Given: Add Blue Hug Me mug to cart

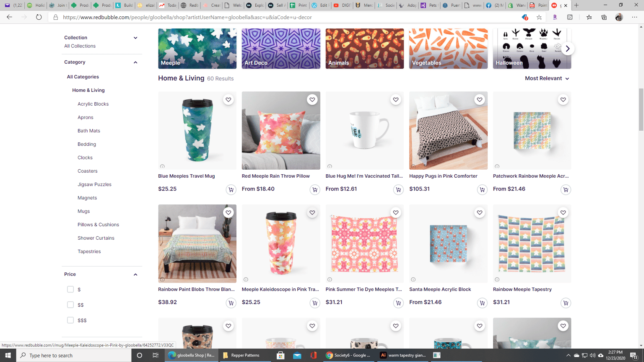Looking at the screenshot, I should tap(398, 190).
